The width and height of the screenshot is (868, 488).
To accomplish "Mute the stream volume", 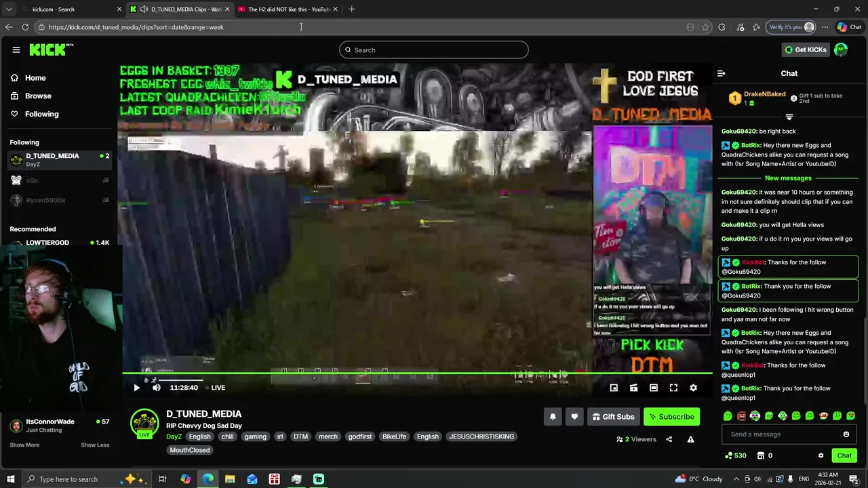I will 157,388.
